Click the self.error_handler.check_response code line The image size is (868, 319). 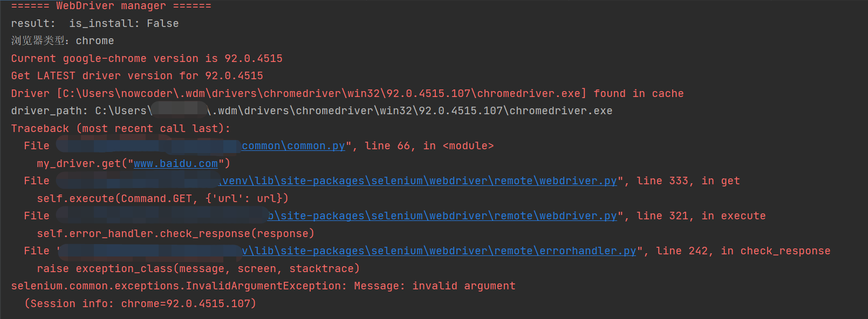pyautogui.click(x=176, y=234)
